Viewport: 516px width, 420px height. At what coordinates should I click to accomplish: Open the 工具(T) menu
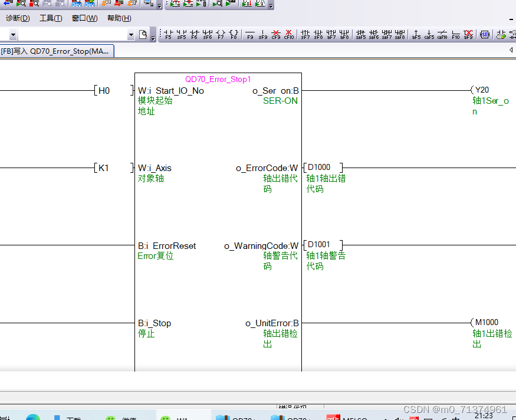[x=51, y=18]
